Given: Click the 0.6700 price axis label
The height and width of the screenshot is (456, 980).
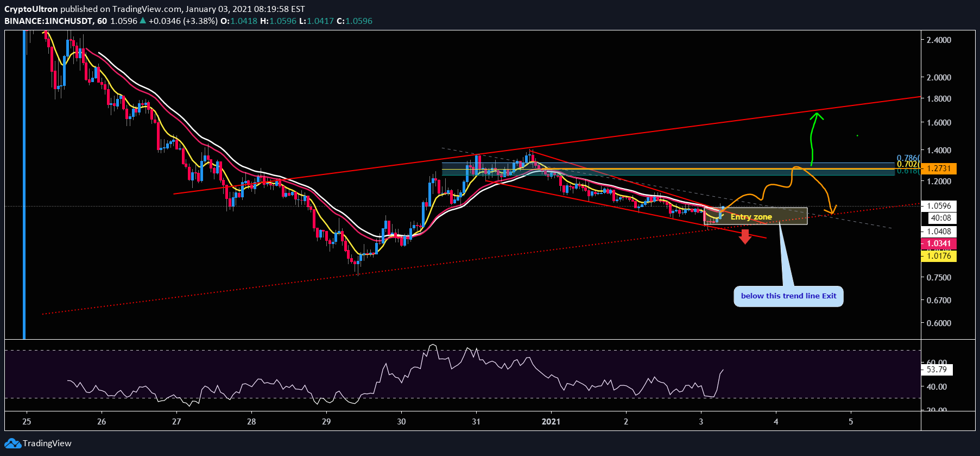Looking at the screenshot, I should tap(939, 301).
